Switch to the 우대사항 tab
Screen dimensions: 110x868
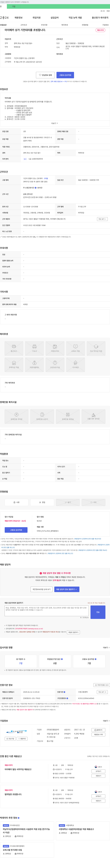click(x=44, y=25)
